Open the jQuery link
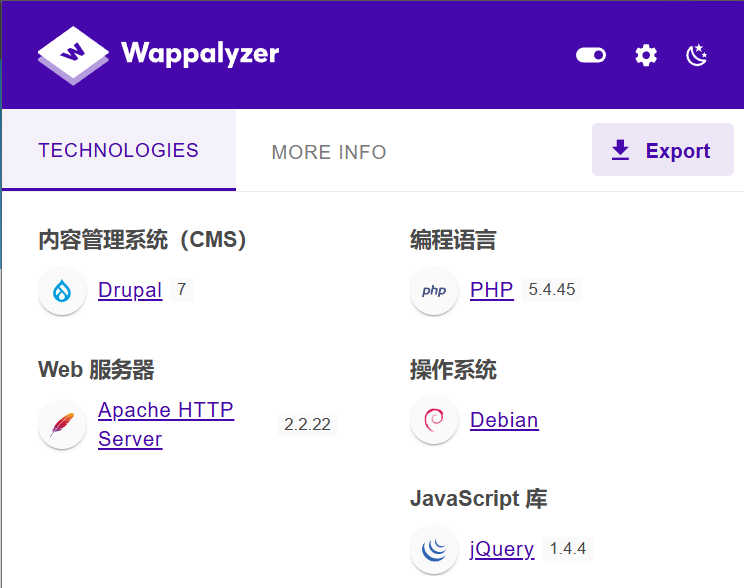This screenshot has width=744, height=588. point(502,549)
